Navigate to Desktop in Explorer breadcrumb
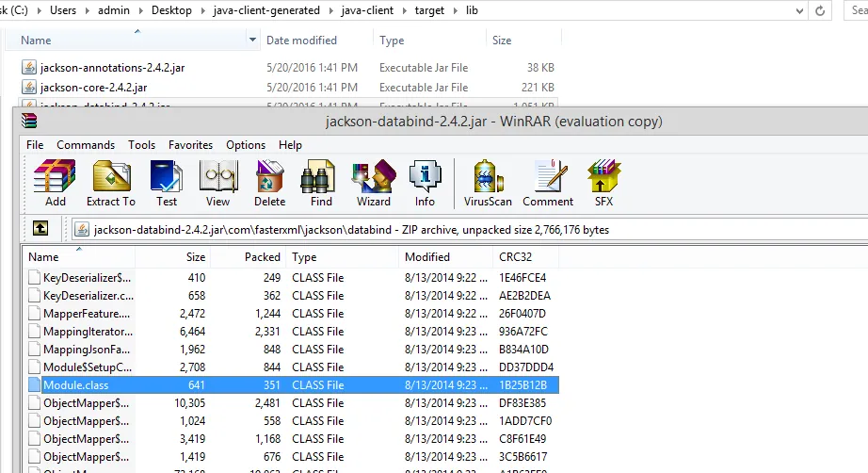This screenshot has width=868, height=473. [171, 10]
